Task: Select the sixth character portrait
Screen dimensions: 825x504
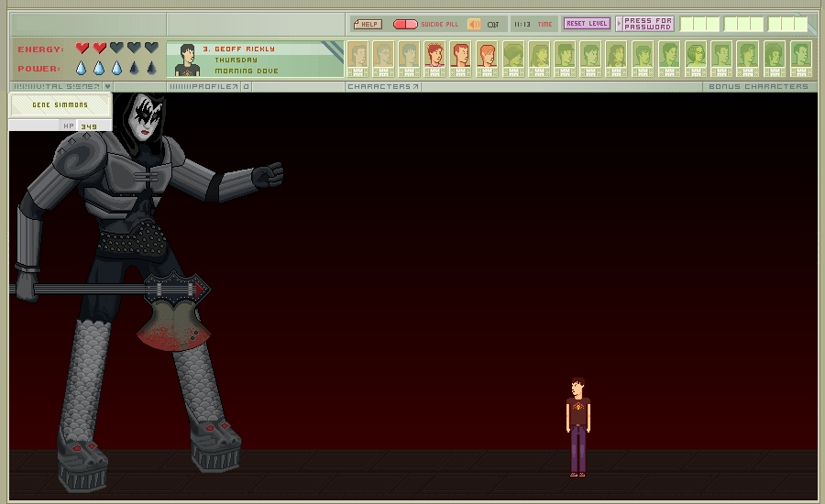Action: coord(487,58)
